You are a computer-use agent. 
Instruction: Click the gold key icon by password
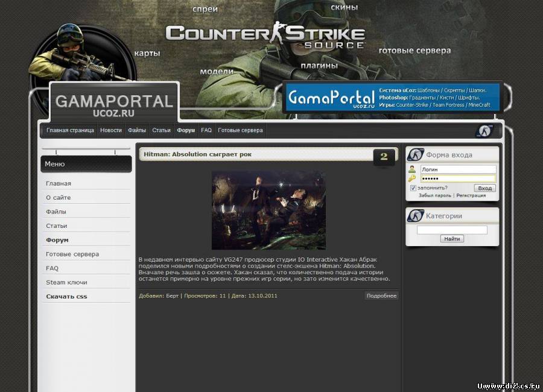coord(411,179)
